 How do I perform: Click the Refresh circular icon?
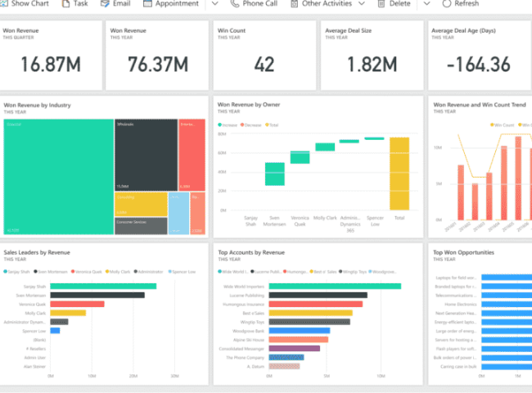click(x=446, y=3)
